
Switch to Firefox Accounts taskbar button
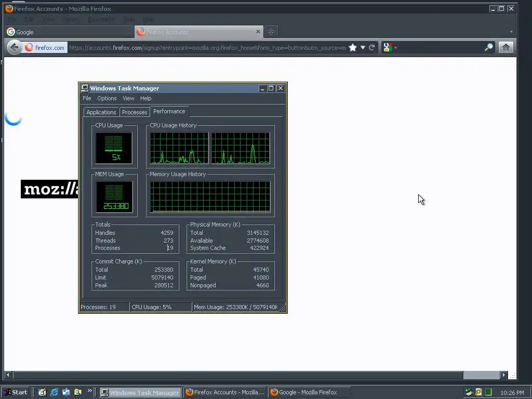(x=225, y=392)
